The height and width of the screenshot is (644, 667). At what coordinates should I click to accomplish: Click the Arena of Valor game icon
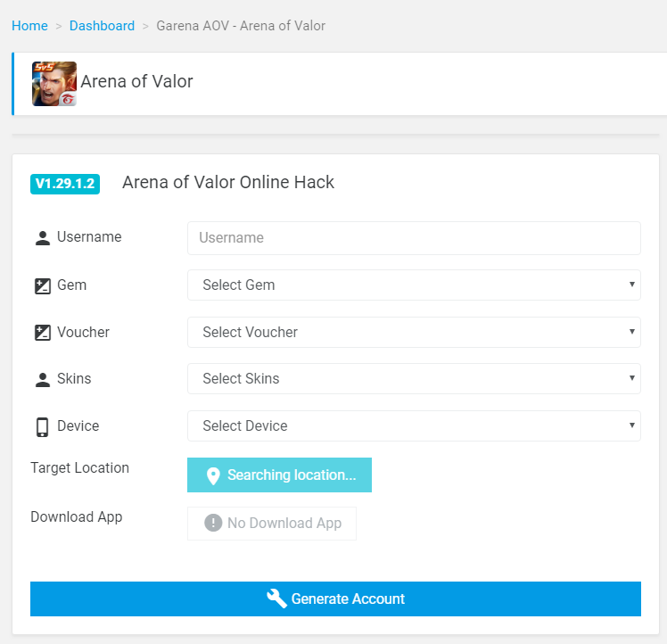pos(54,84)
